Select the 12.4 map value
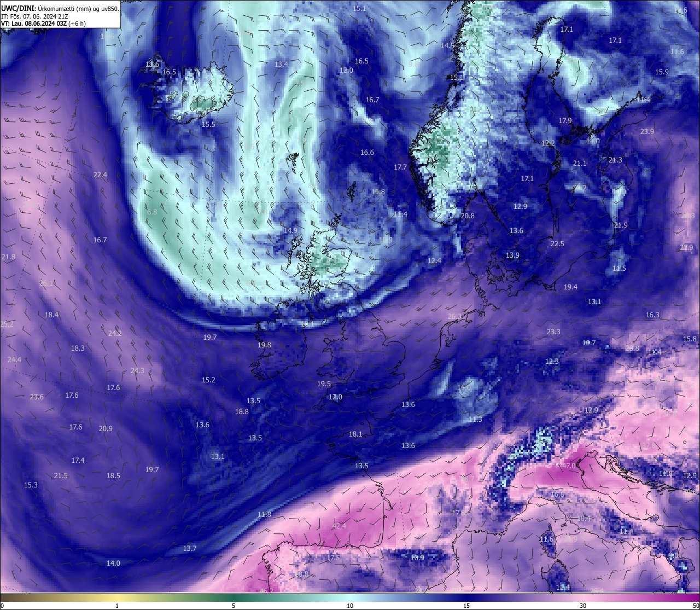The height and width of the screenshot is (610, 700). 434,261
